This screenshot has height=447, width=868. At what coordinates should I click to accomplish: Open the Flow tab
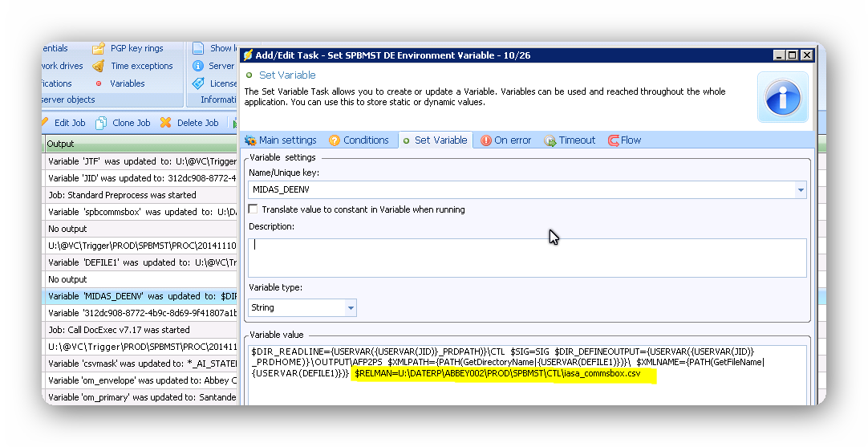pos(624,140)
